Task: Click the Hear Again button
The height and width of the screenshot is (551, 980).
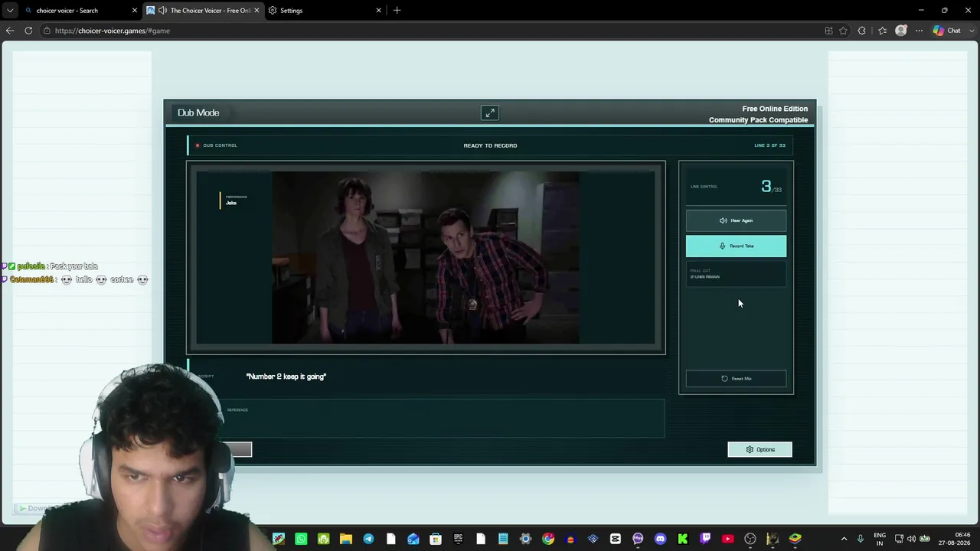Action: tap(736, 220)
